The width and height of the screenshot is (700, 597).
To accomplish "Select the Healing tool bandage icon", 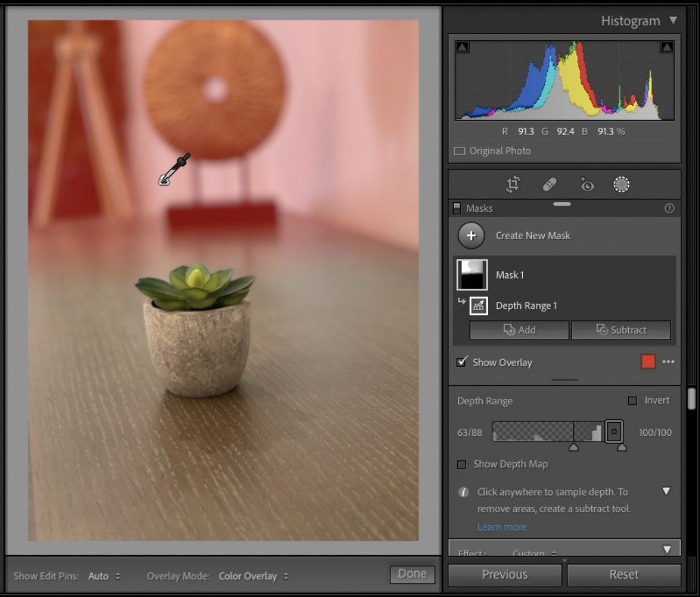I will (x=549, y=184).
